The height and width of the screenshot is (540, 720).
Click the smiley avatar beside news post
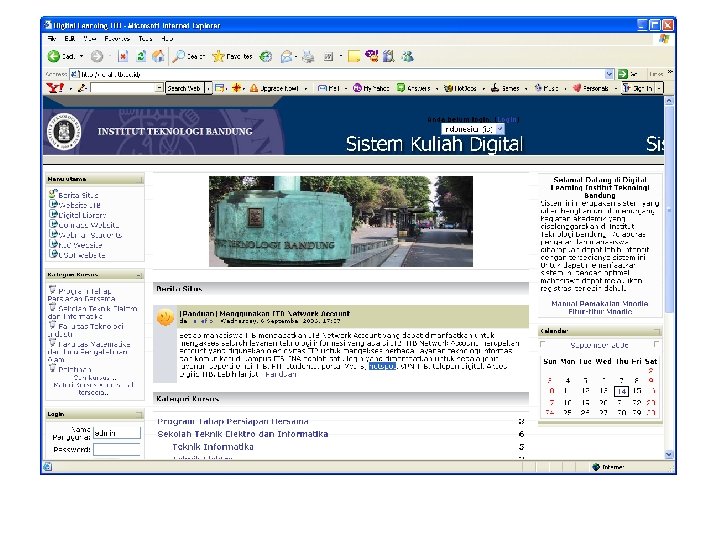tap(165, 317)
